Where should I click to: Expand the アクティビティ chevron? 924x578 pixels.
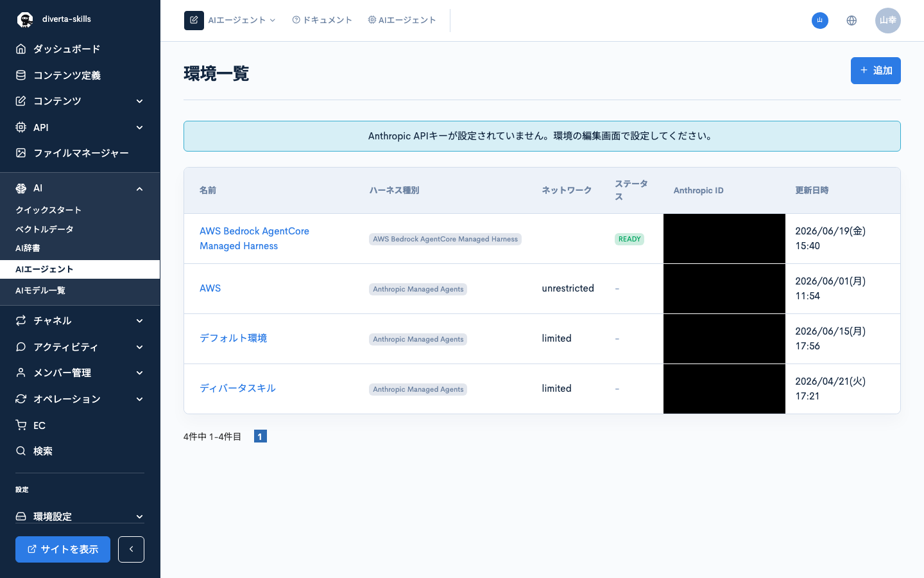click(x=139, y=347)
